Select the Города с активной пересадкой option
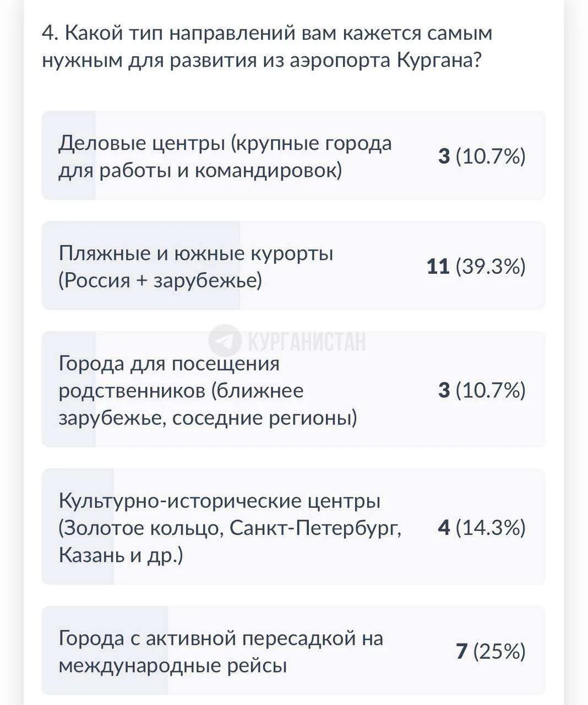Image resolution: width=588 pixels, height=705 pixels. coord(293,650)
